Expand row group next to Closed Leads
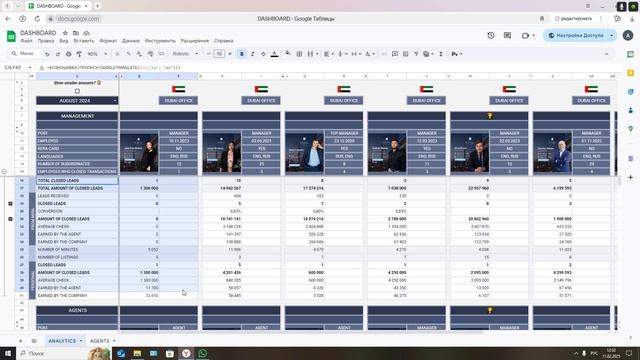The height and width of the screenshot is (360, 640). coord(10,203)
